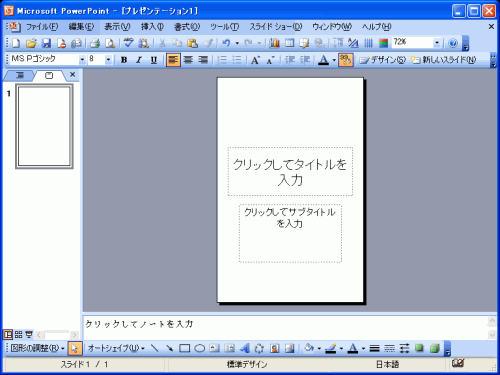The image size is (500, 375).
Task: Toggle Italic formatting
Action: click(x=139, y=60)
